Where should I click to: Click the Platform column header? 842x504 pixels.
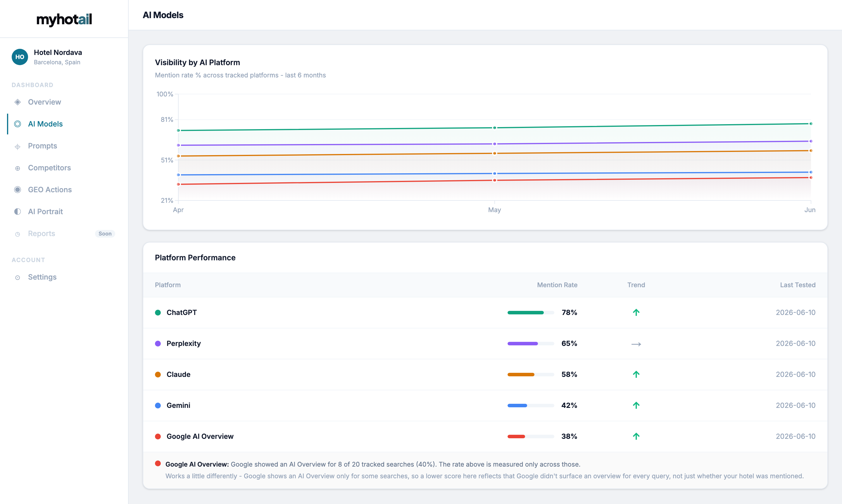[168, 285]
